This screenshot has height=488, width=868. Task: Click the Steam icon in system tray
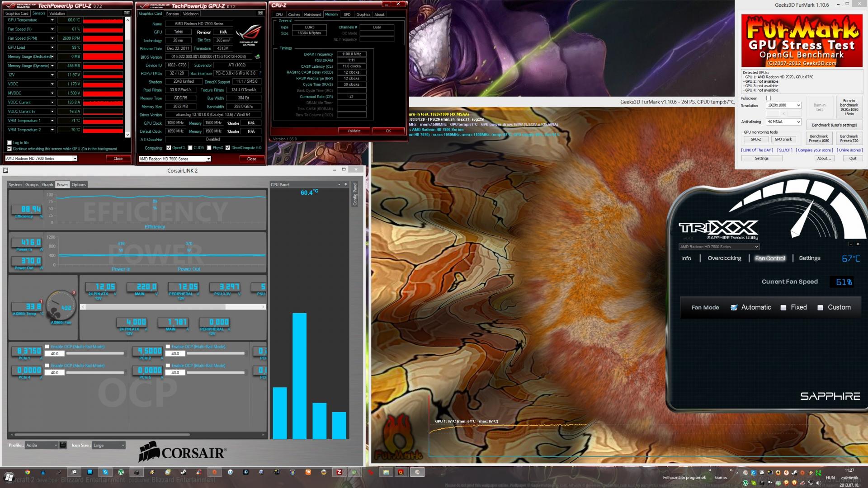tap(794, 473)
